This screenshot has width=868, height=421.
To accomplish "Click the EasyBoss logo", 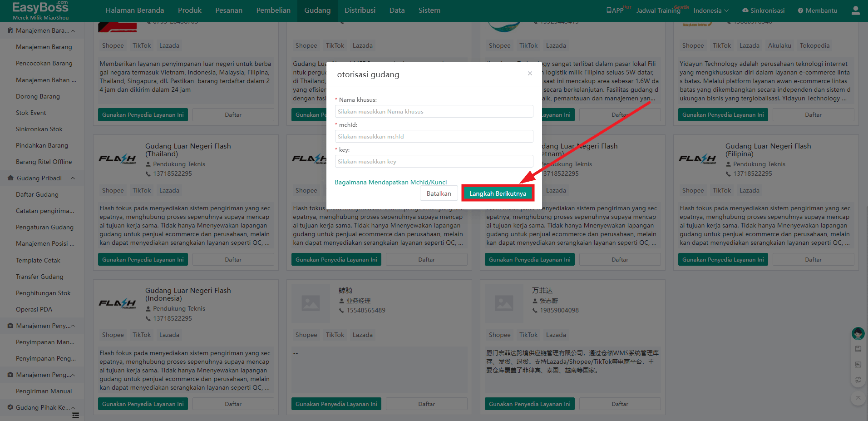I will [x=40, y=10].
